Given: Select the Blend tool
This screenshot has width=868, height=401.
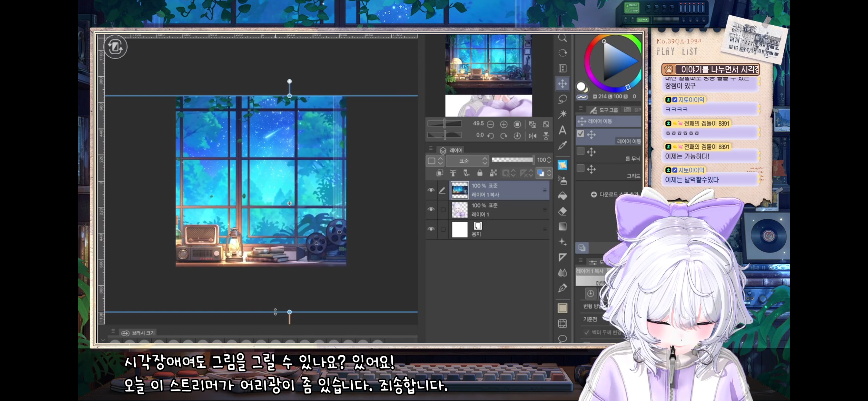Looking at the screenshot, I should click(x=562, y=273).
